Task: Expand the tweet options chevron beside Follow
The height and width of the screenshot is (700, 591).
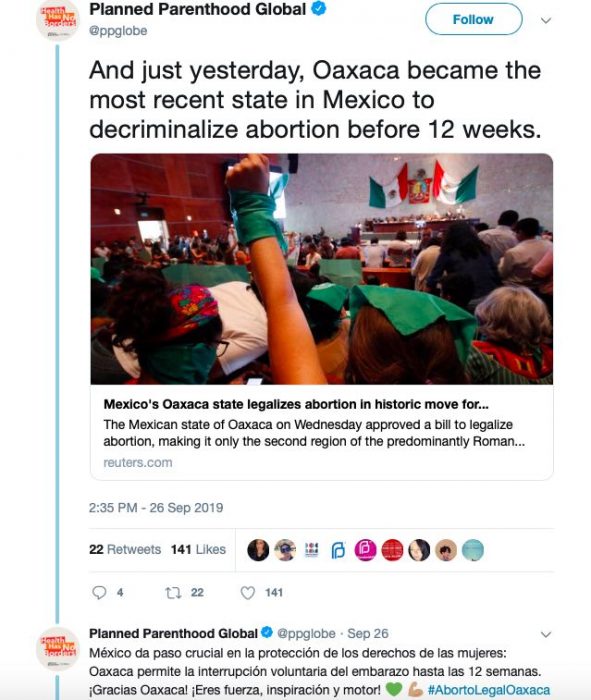Action: click(x=546, y=20)
